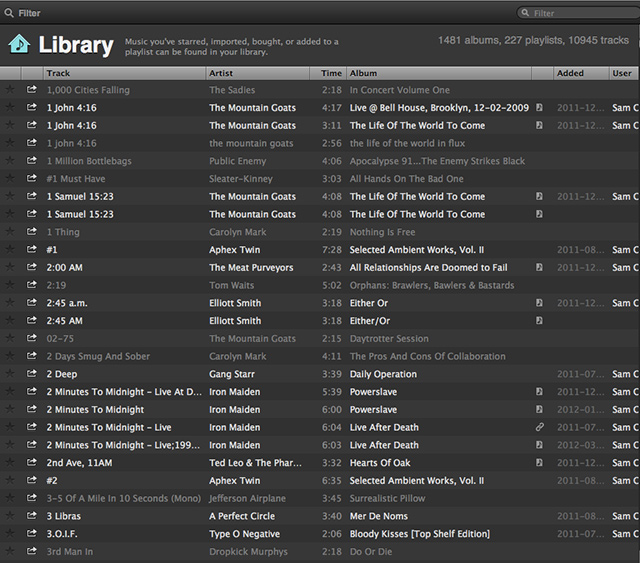Sort by the Artist column header

point(262,73)
